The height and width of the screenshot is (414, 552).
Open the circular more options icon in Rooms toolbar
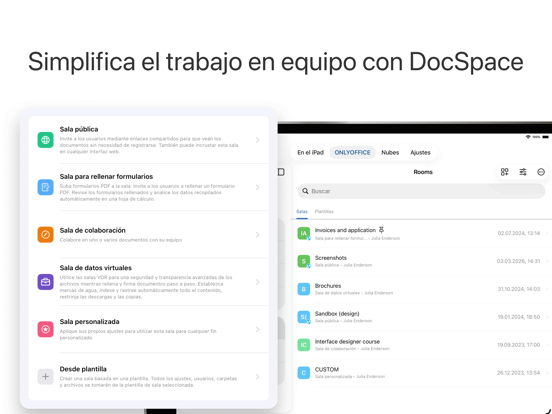(x=541, y=172)
